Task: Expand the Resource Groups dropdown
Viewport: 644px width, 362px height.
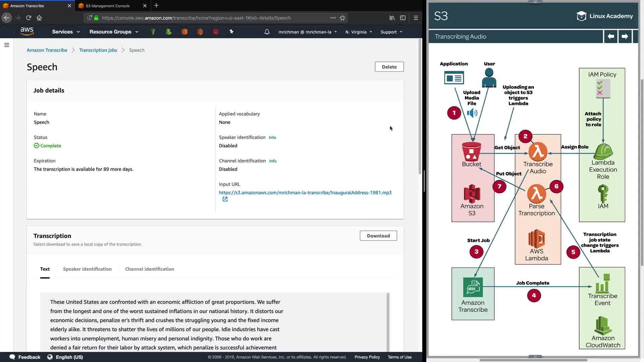Action: pyautogui.click(x=114, y=32)
